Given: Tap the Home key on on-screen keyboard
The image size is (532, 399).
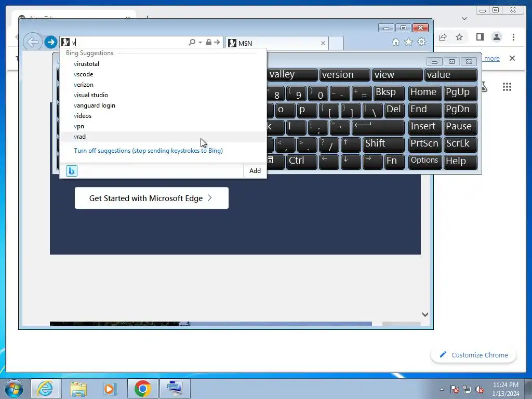Looking at the screenshot, I should pyautogui.click(x=425, y=93).
